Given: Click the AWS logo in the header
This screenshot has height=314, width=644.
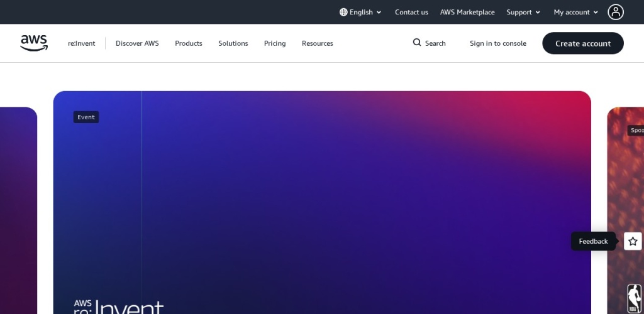Looking at the screenshot, I should (34, 43).
